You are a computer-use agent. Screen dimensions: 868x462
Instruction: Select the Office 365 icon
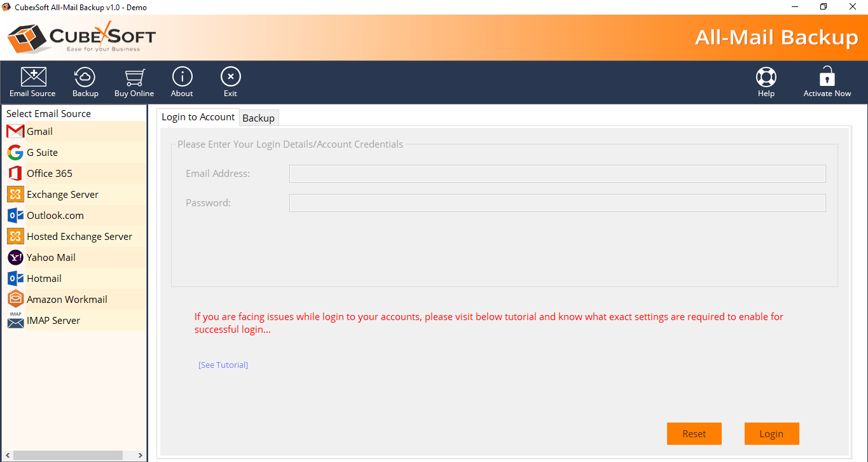(15, 174)
